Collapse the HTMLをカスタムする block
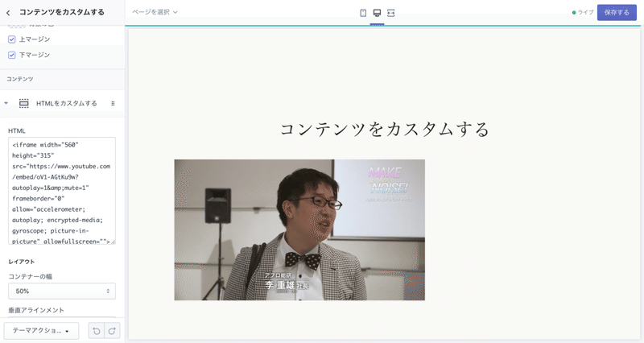The width and height of the screenshot is (644, 343). coord(6,103)
